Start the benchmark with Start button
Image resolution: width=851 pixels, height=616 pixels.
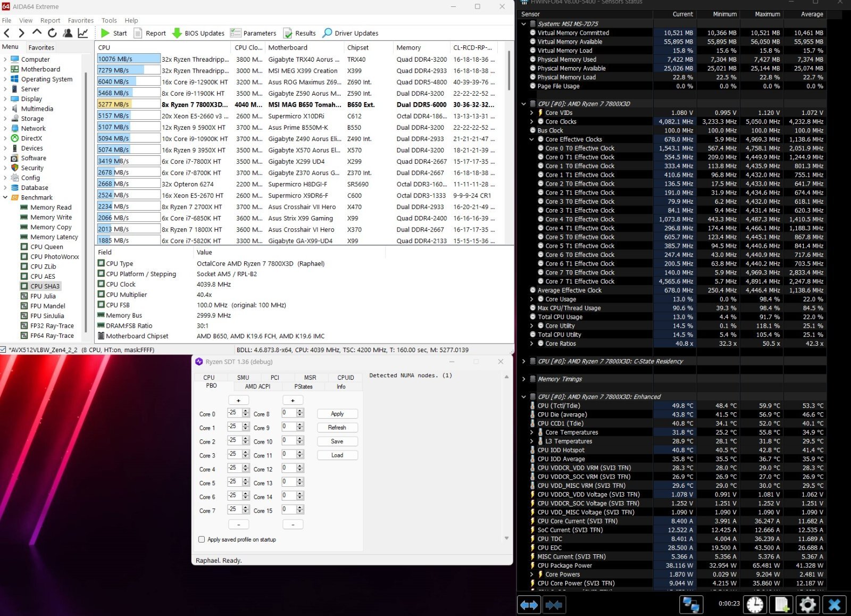114,33
